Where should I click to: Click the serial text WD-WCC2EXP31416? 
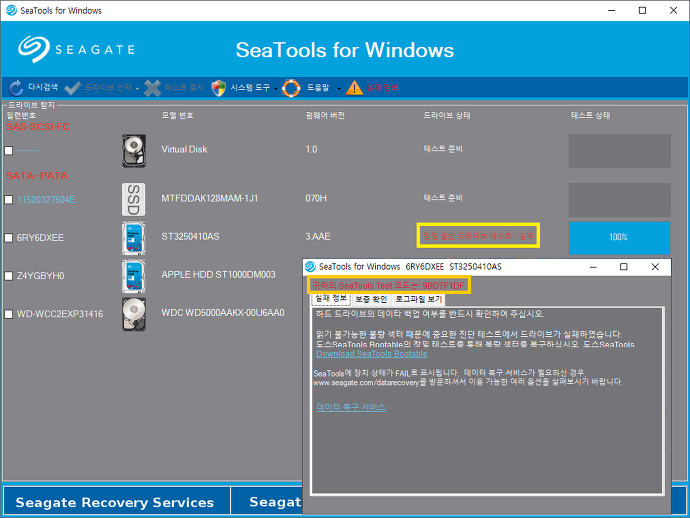click(60, 314)
